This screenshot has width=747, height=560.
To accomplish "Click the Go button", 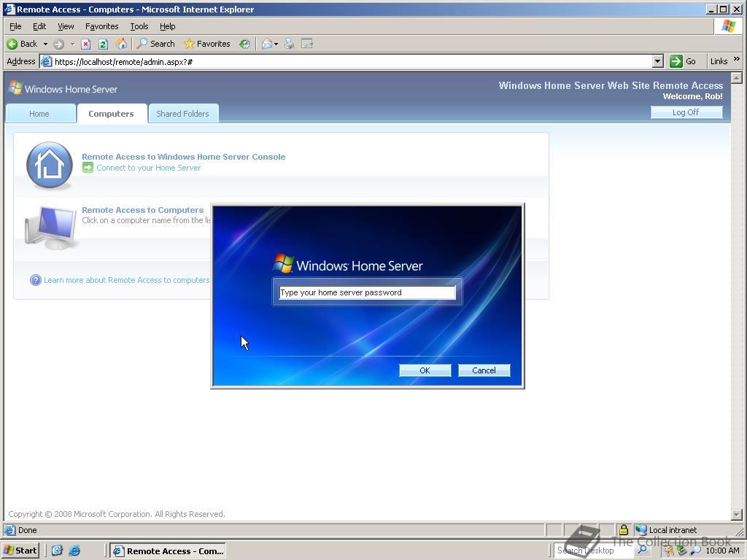I will (683, 61).
